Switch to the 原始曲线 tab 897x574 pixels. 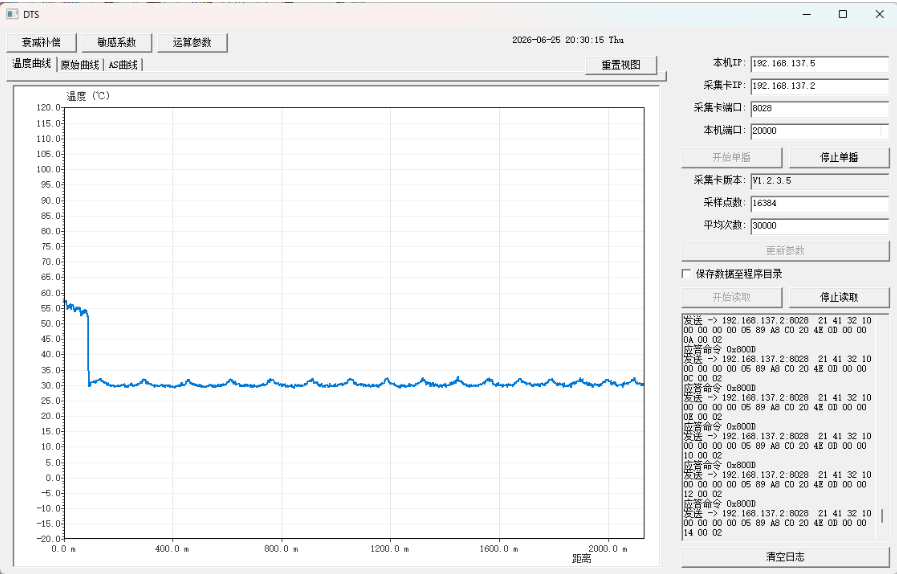(x=80, y=65)
